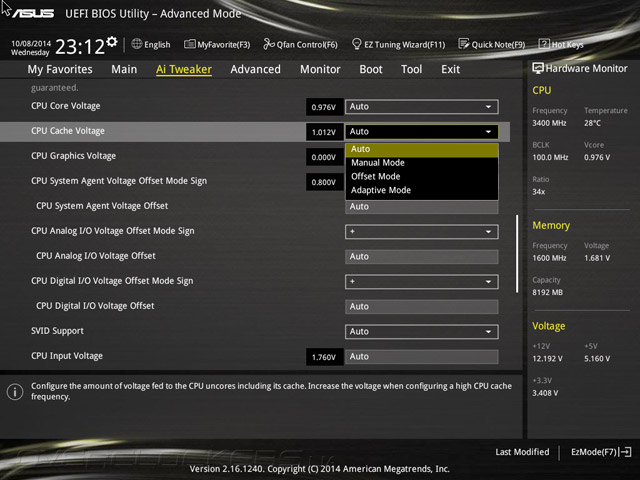
Task: Select CPU System Agent Voltage Offset Mode Sign
Action: click(x=119, y=181)
